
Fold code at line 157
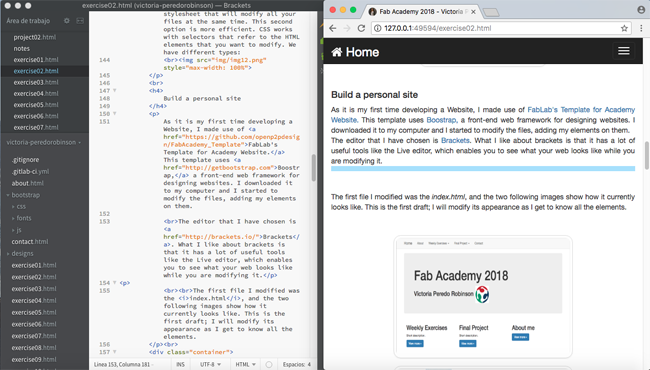click(115, 352)
